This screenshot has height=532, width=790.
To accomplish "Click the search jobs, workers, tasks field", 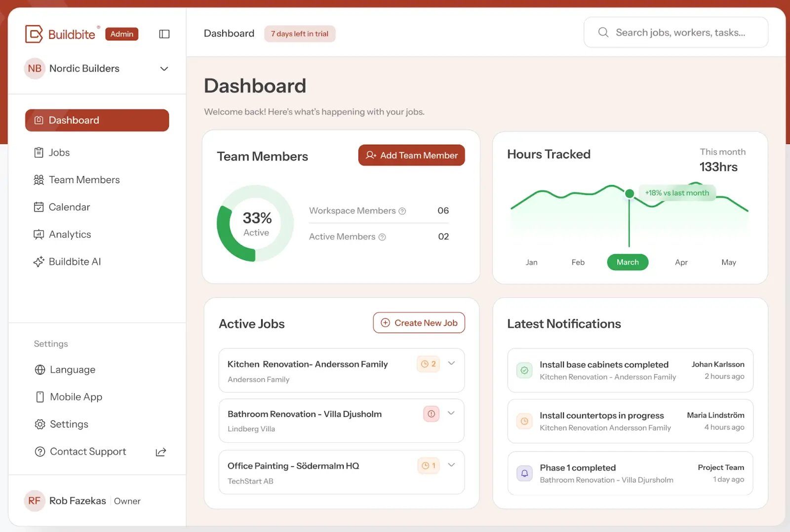I will [x=675, y=32].
